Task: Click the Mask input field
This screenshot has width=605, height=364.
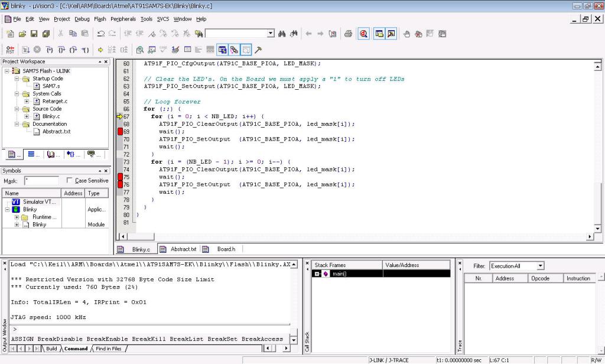Action: (x=41, y=180)
